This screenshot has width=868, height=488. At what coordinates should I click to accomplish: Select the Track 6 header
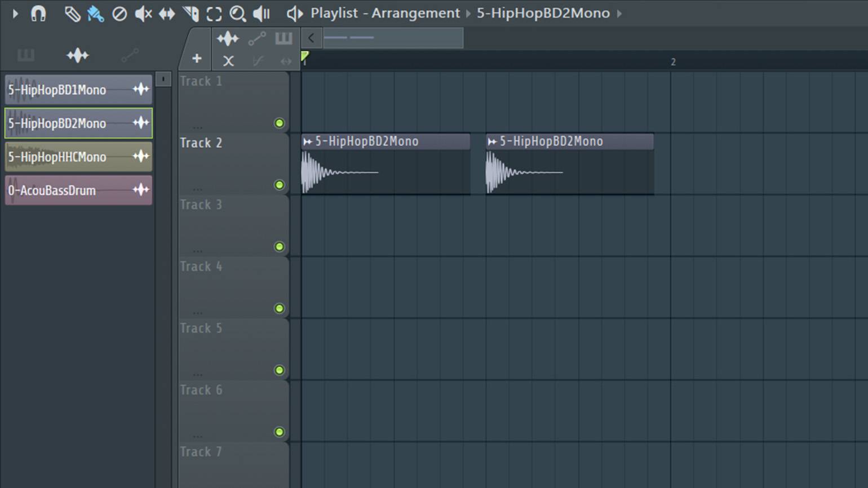click(x=234, y=411)
